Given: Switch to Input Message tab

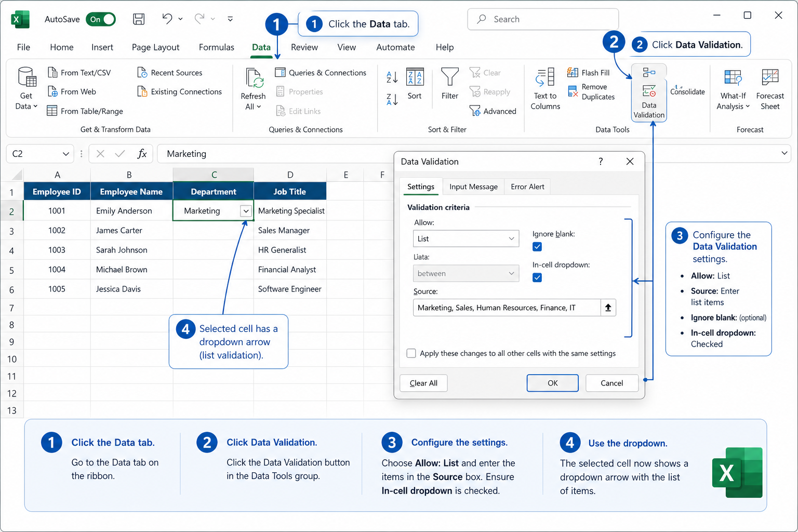Looking at the screenshot, I should (x=473, y=187).
